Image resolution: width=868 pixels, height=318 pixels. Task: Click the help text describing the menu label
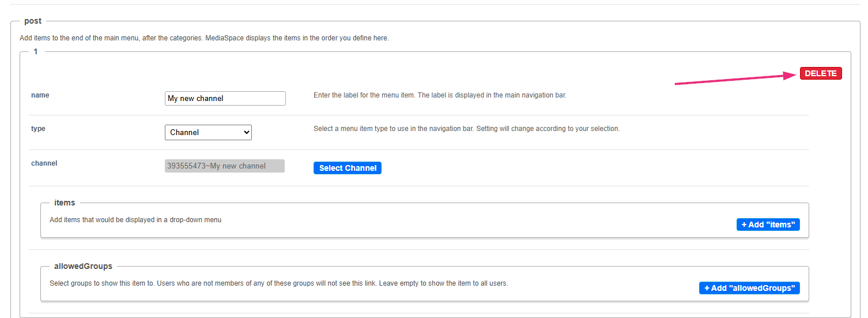[440, 95]
